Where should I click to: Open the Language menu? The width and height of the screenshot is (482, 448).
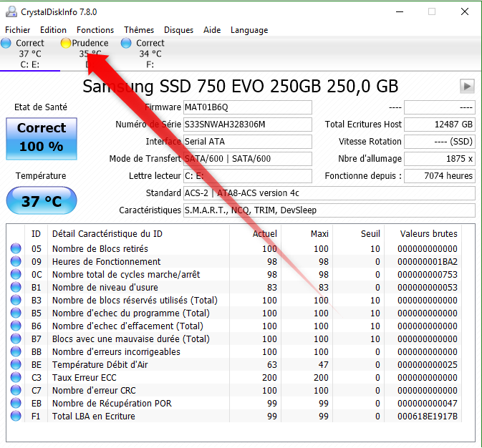coord(249,30)
